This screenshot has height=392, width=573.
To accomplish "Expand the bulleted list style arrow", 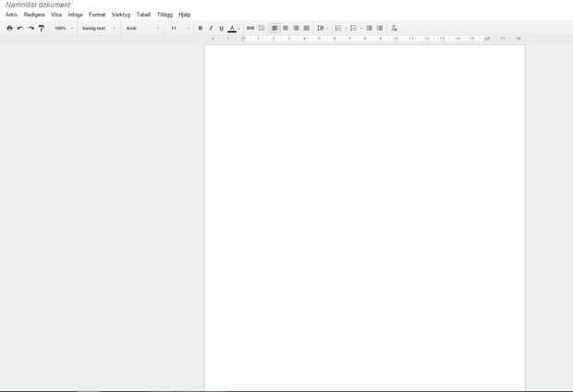I will pos(361,28).
